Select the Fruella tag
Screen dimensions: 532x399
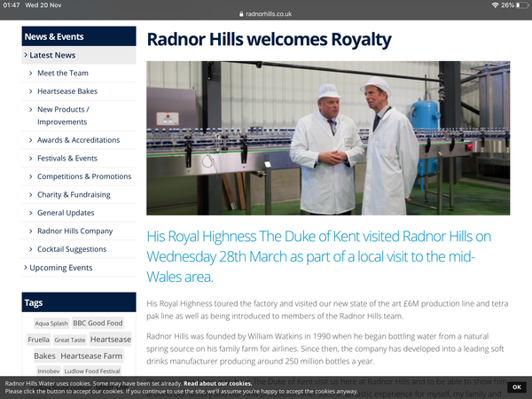(39, 340)
